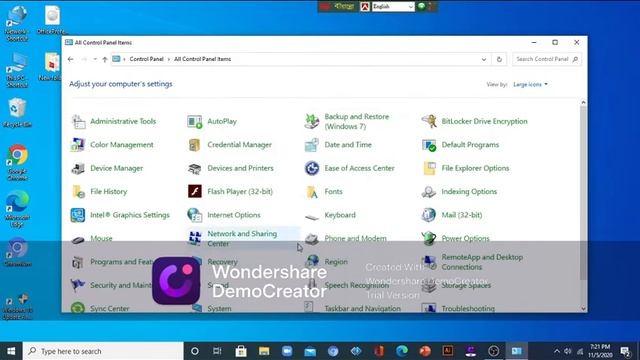The width and height of the screenshot is (640, 360).
Task: Open Indexing Options icon
Action: pos(429,191)
